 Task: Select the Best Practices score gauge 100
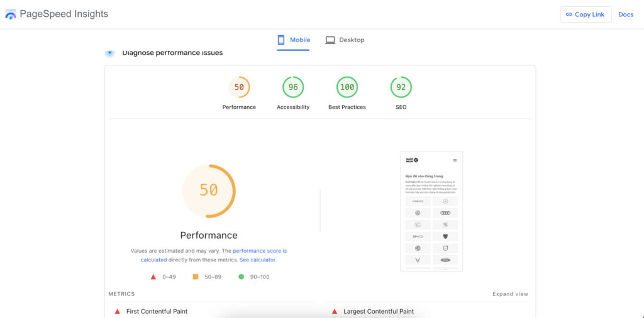(347, 87)
